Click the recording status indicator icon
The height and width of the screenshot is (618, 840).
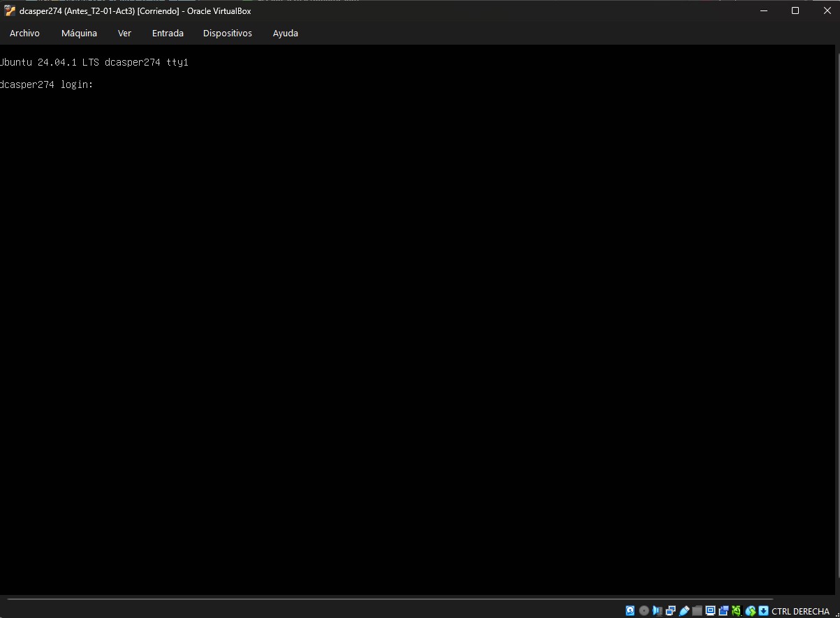[x=723, y=611]
